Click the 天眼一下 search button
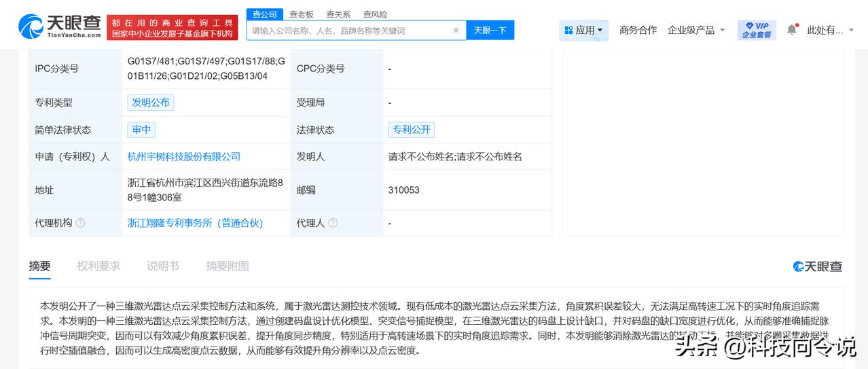Image resolution: width=868 pixels, height=369 pixels. pos(490,31)
